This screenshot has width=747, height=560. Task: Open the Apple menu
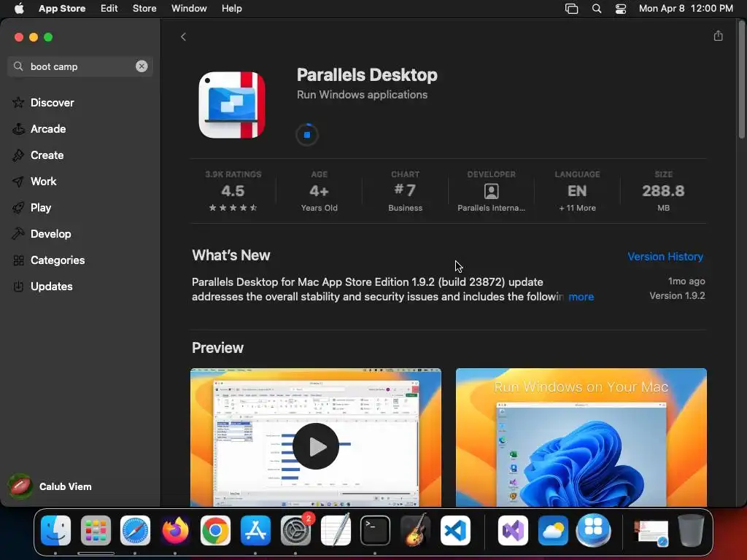pos(19,9)
